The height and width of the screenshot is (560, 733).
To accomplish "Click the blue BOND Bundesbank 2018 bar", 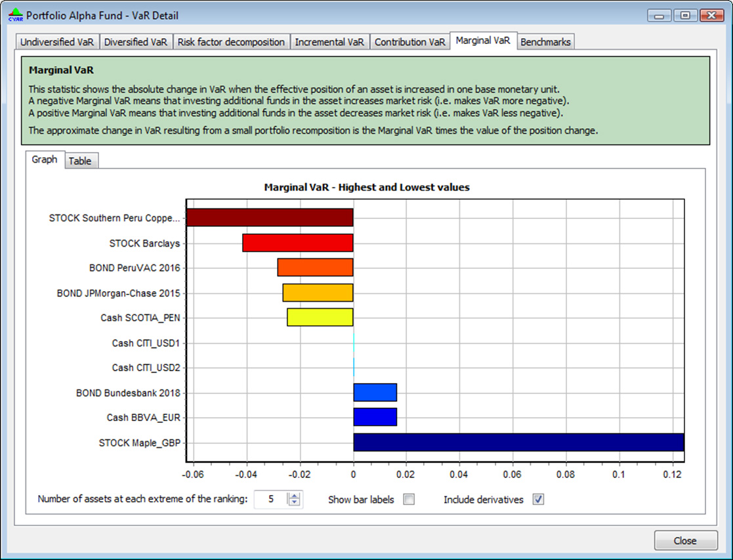I will click(375, 392).
